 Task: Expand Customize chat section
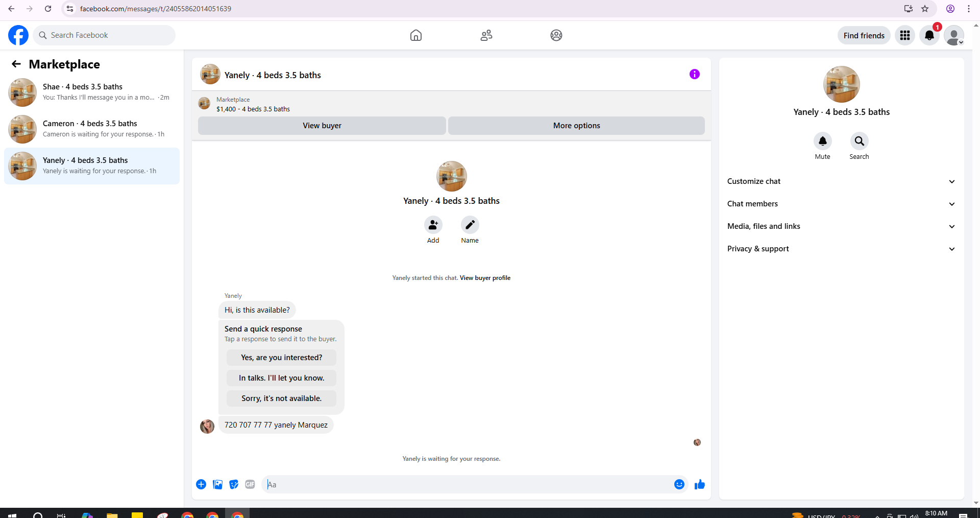[x=841, y=181]
